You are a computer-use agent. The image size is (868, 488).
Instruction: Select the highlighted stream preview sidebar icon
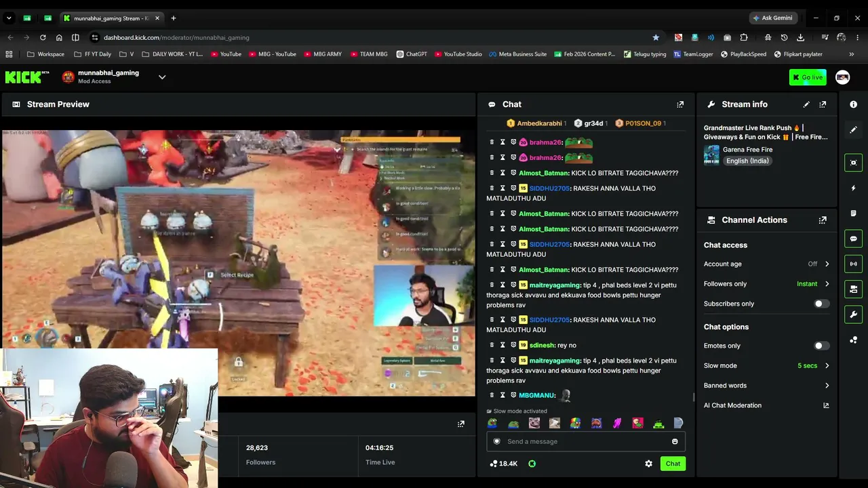pyautogui.click(x=854, y=163)
